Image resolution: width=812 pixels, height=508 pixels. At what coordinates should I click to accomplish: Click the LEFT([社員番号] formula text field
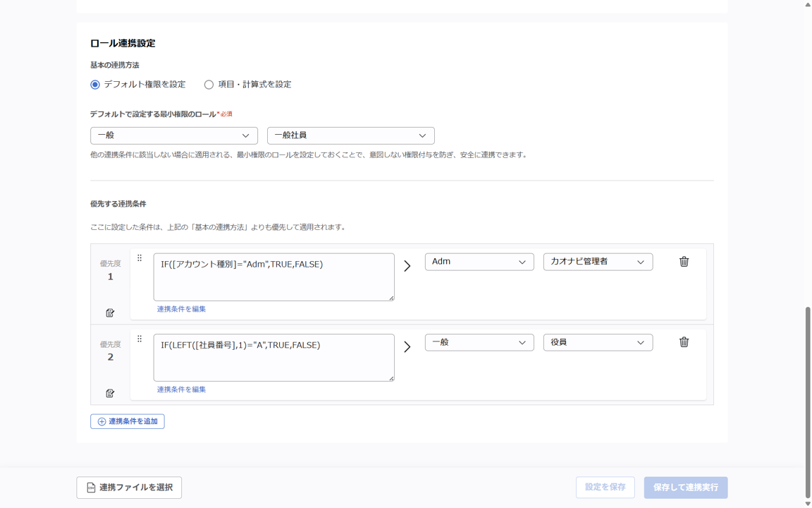click(x=274, y=358)
